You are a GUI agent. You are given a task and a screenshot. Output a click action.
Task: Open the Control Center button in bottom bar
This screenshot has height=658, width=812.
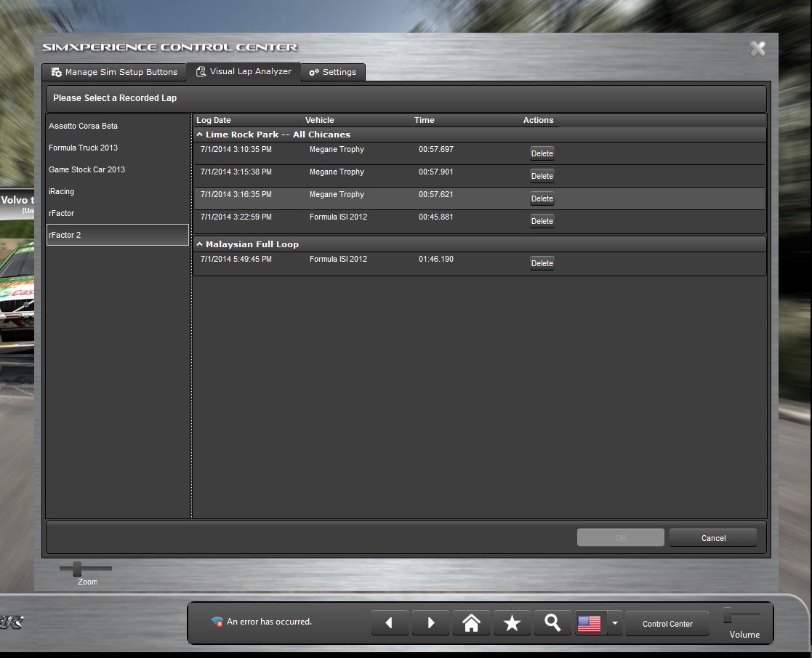click(667, 624)
